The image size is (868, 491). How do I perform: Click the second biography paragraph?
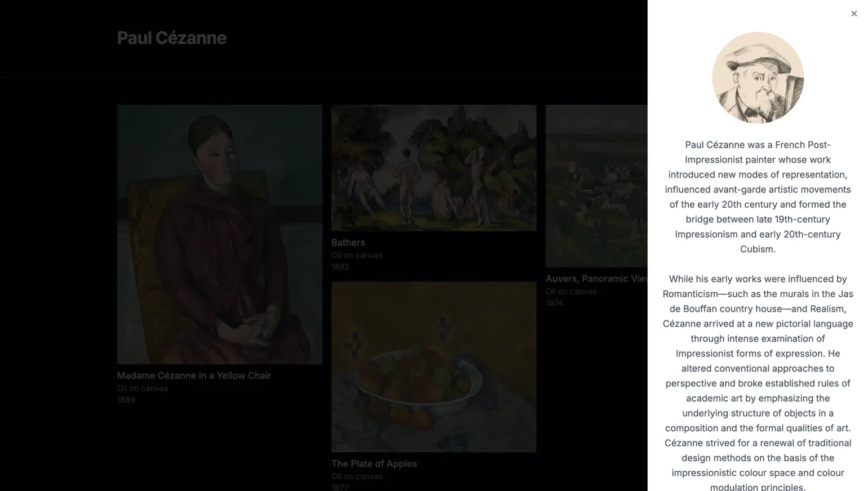click(x=758, y=383)
